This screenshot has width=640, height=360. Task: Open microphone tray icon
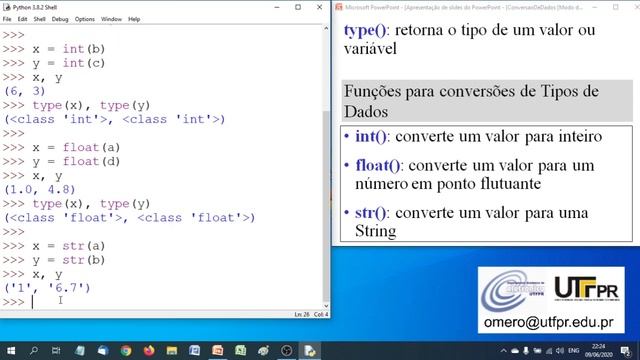pyautogui.click(x=526, y=351)
